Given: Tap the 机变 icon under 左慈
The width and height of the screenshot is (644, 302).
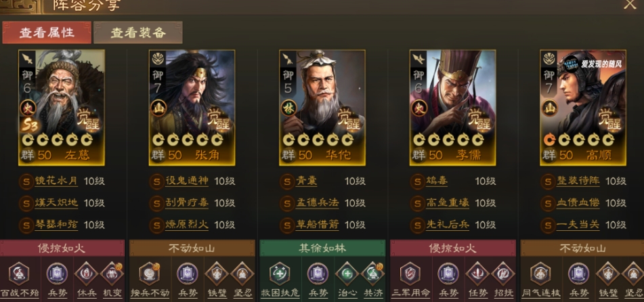Looking at the screenshot, I should point(112,274).
